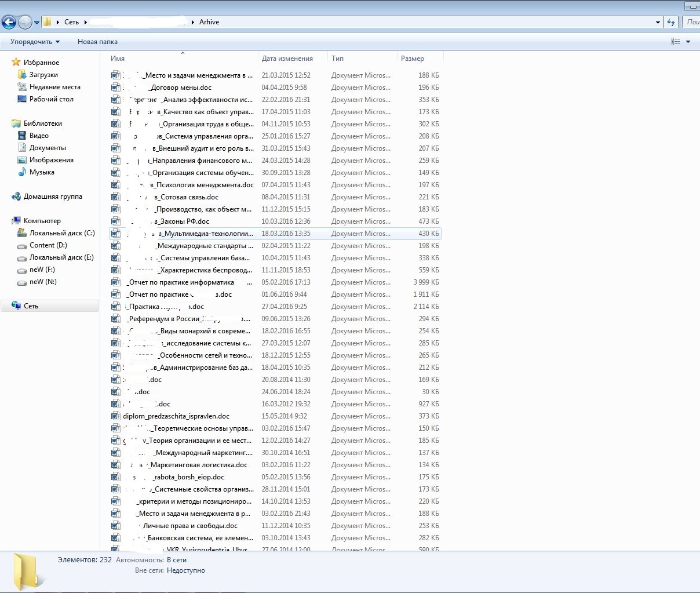This screenshot has height=593, width=700.
Task: Open Content (D:) drive icon
Action: tap(22, 245)
